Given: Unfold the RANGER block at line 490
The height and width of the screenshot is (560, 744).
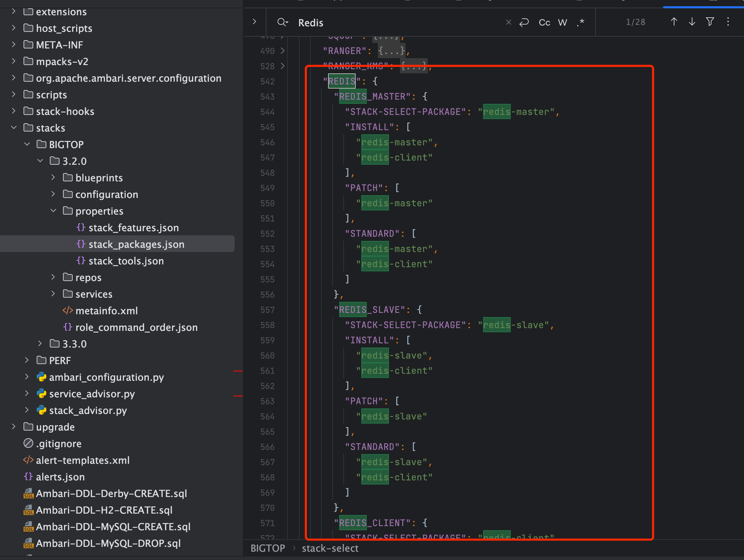Looking at the screenshot, I should 283,51.
